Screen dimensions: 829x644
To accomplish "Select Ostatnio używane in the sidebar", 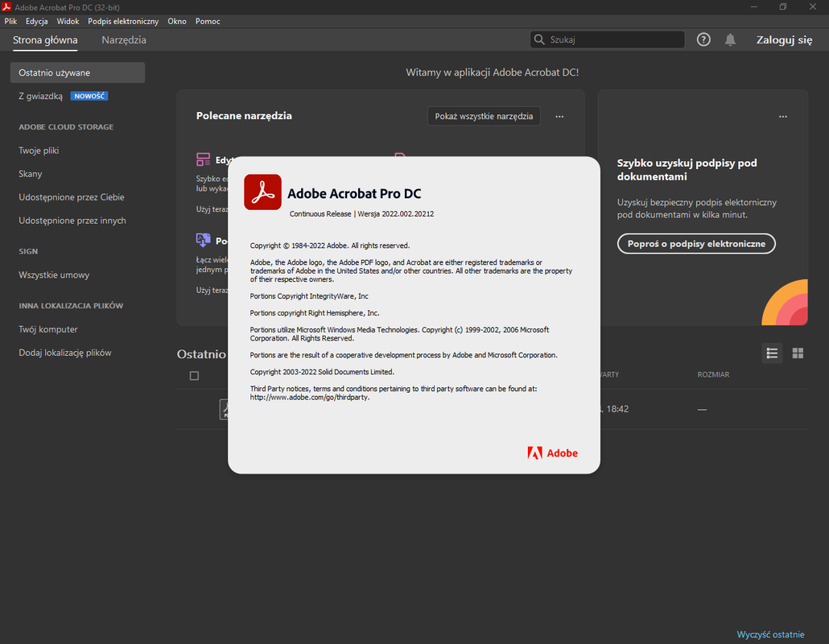I will point(78,72).
